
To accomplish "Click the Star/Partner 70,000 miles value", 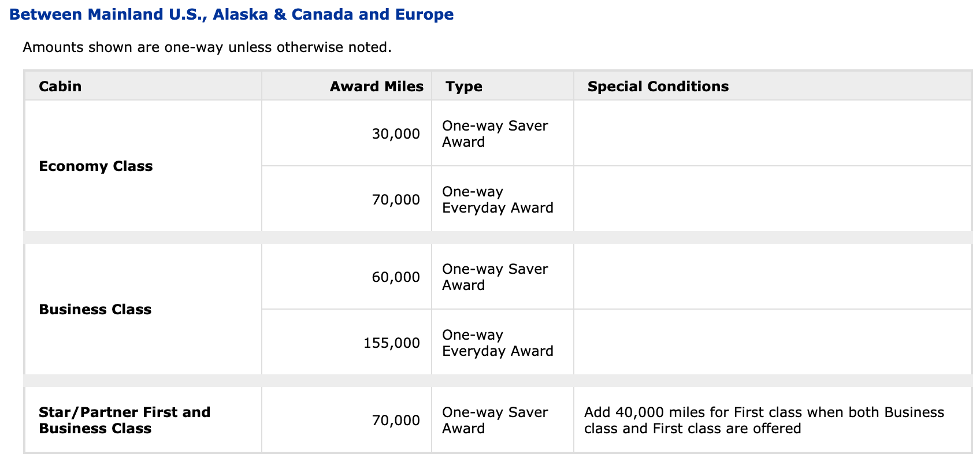I will 396,421.
